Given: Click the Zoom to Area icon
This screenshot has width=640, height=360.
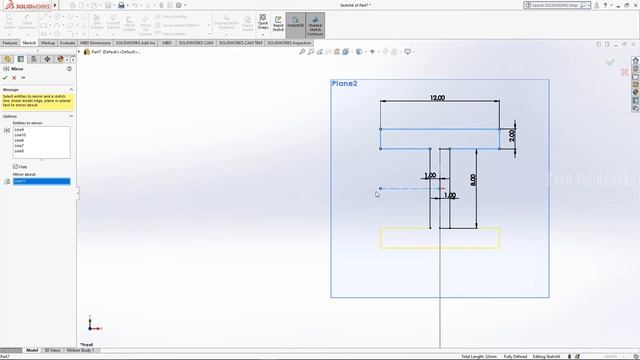Looking at the screenshot, I should [x=311, y=52].
